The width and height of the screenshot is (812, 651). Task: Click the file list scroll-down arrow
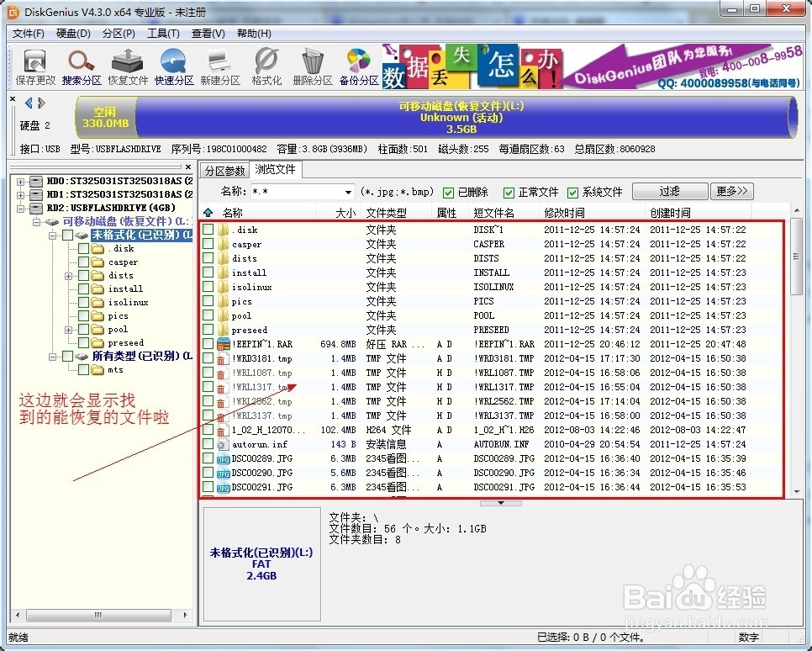click(797, 491)
